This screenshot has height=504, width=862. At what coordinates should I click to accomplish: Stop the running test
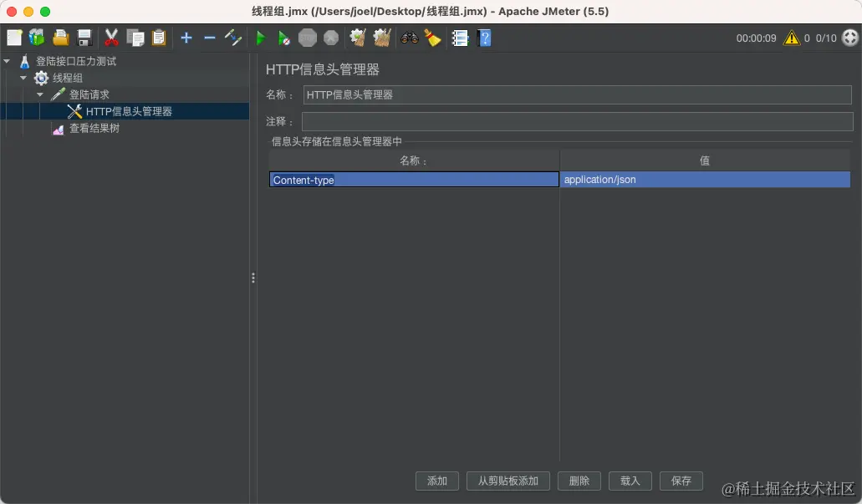pos(307,38)
